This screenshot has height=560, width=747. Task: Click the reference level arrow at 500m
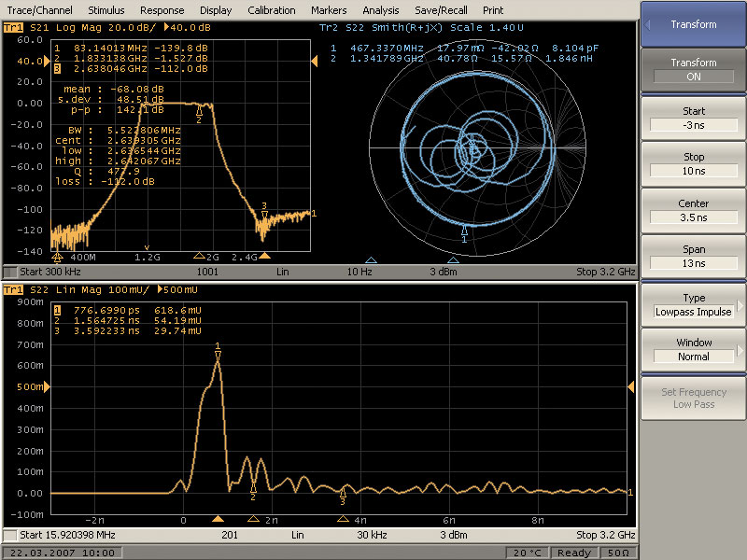(46, 386)
